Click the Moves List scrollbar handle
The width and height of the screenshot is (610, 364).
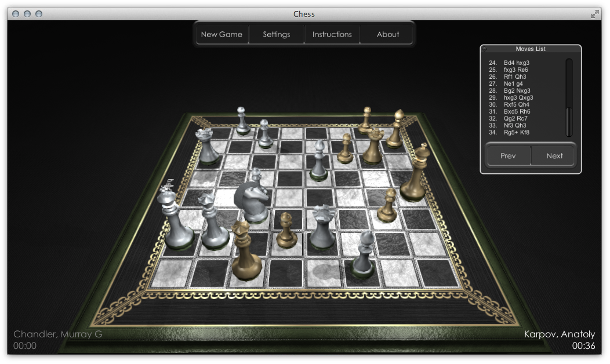[x=569, y=122]
